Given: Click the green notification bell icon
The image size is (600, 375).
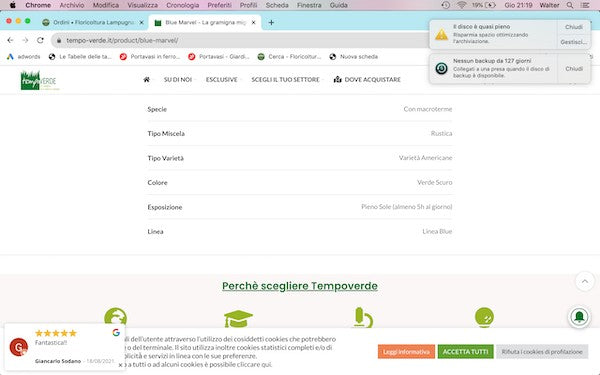Looking at the screenshot, I should pyautogui.click(x=579, y=317).
